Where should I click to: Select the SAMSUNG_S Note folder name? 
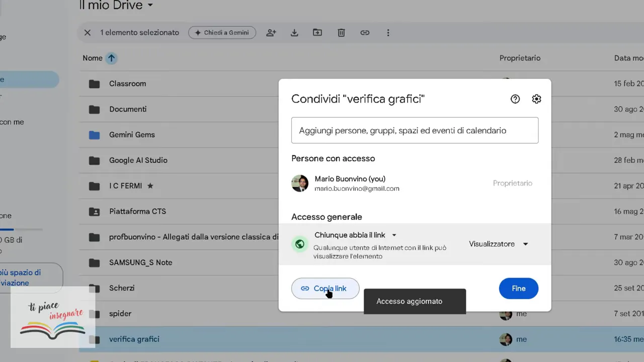point(140,262)
